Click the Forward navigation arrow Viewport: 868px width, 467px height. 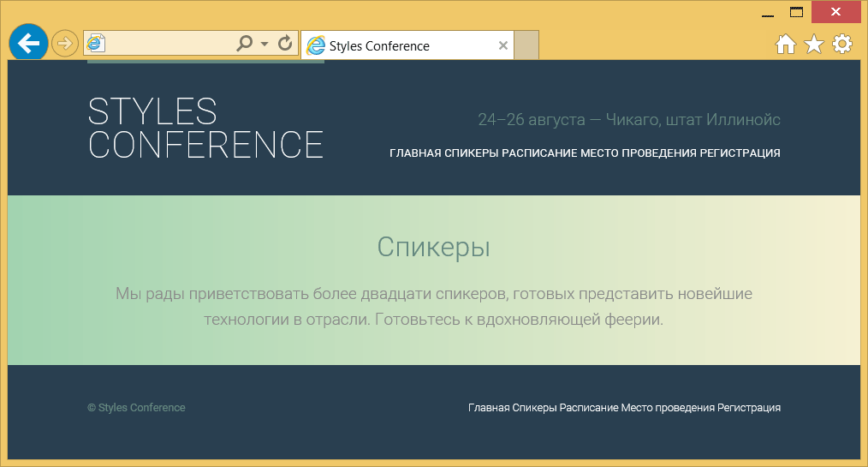point(65,43)
